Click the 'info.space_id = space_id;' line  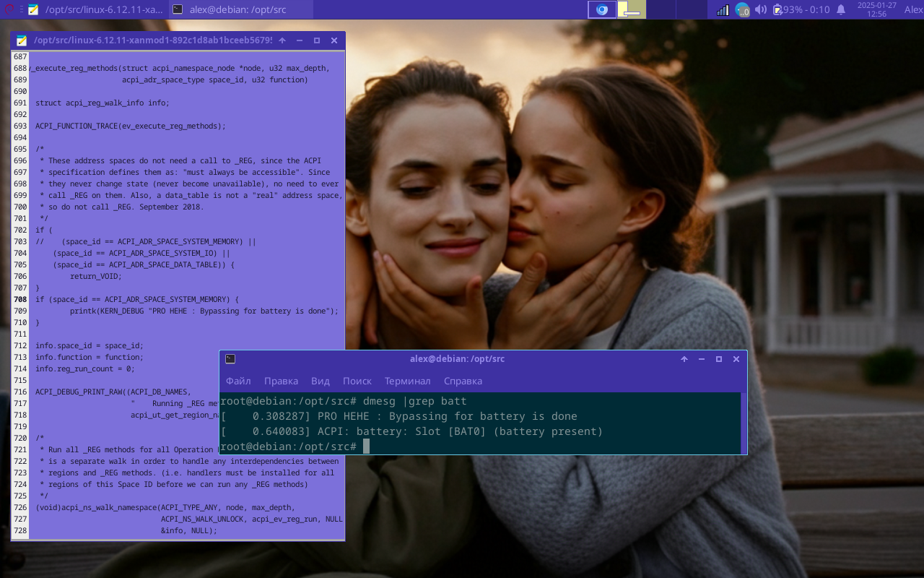pos(90,345)
